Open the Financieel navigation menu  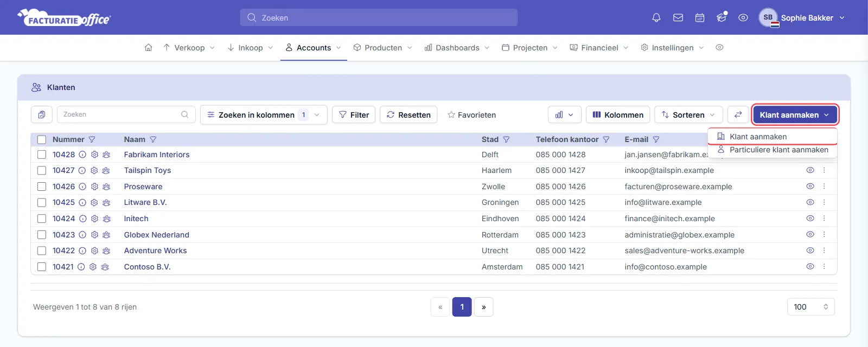(x=599, y=48)
